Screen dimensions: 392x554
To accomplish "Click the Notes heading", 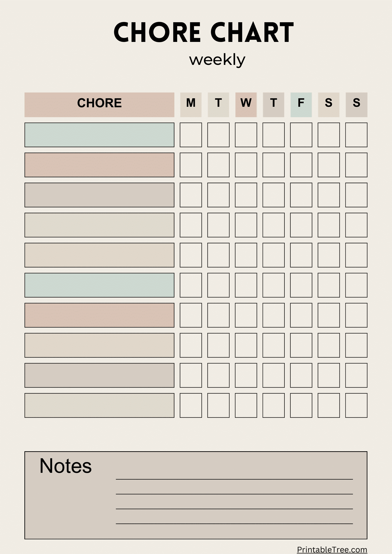I will (66, 466).
